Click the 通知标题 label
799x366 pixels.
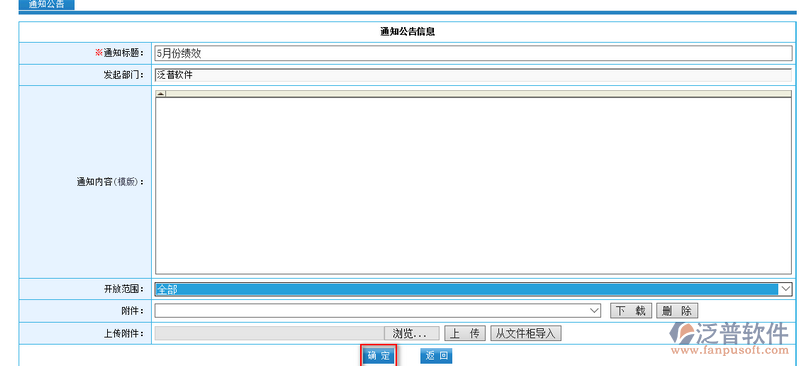pos(120,53)
